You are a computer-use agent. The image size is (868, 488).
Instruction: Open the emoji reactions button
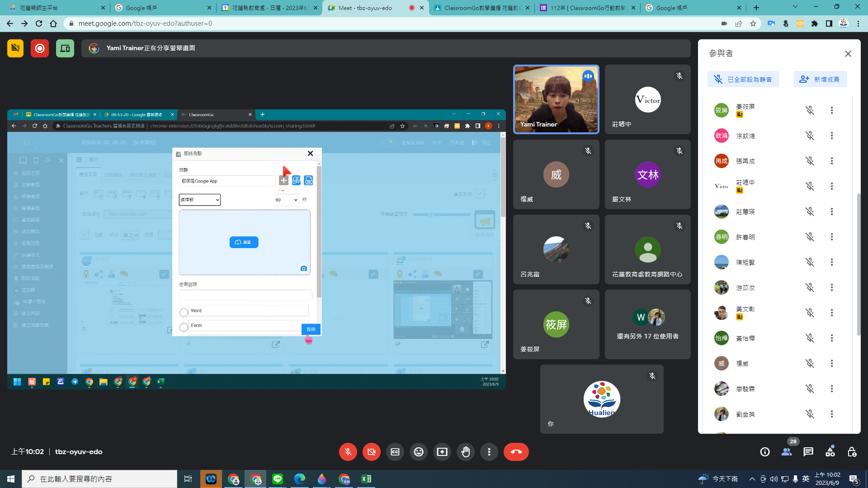coord(418,452)
